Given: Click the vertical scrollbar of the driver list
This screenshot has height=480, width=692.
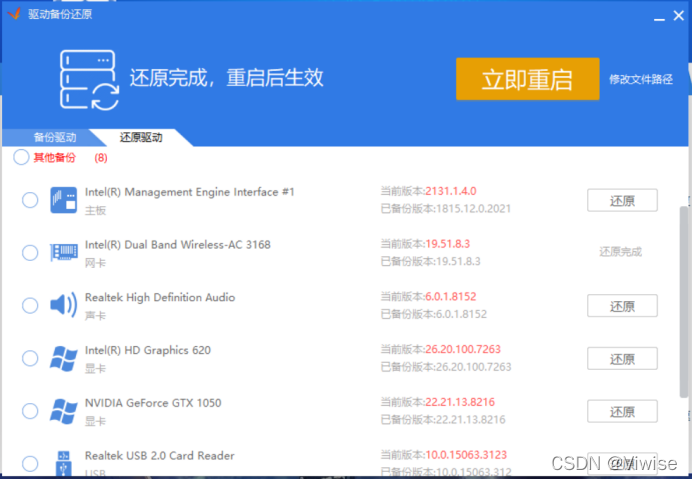Looking at the screenshot, I should click(x=684, y=302).
